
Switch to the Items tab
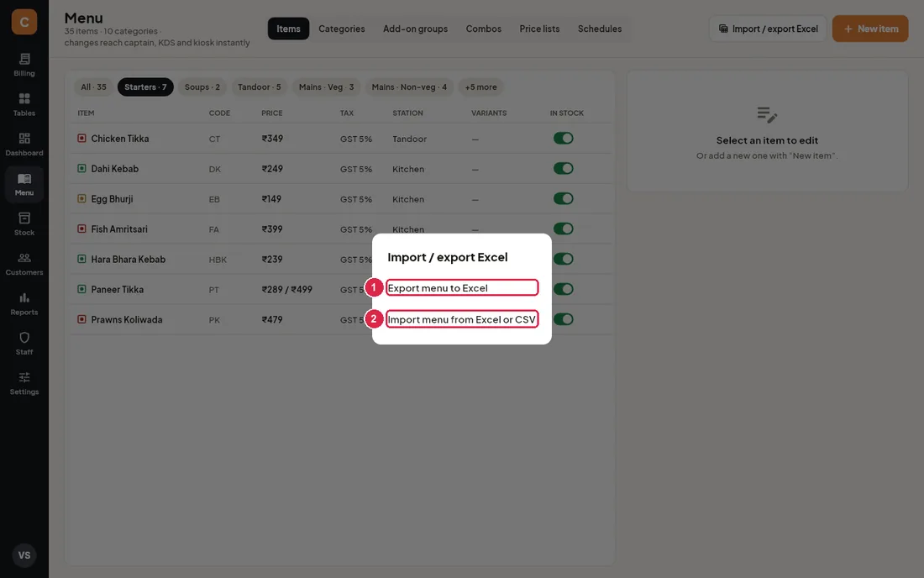coord(288,29)
